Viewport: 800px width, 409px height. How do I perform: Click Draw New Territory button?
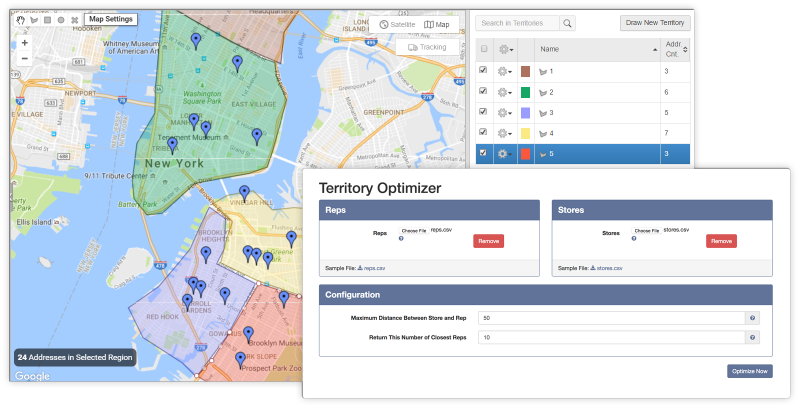coord(655,23)
